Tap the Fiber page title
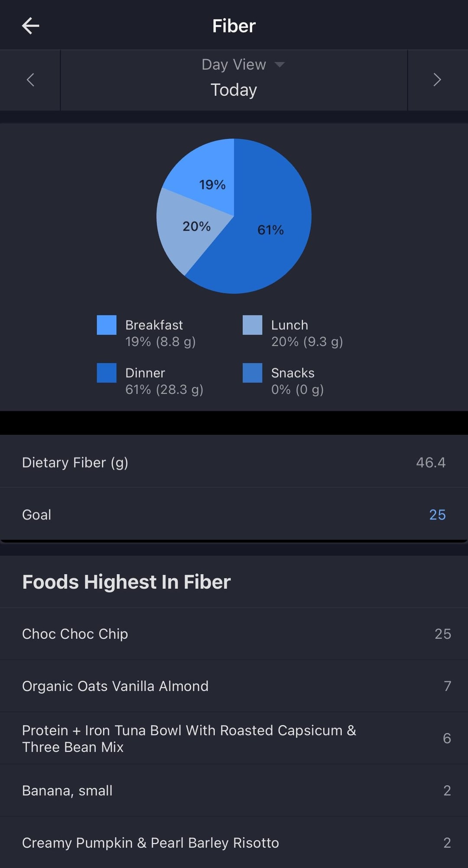This screenshot has width=468, height=868. click(x=234, y=26)
